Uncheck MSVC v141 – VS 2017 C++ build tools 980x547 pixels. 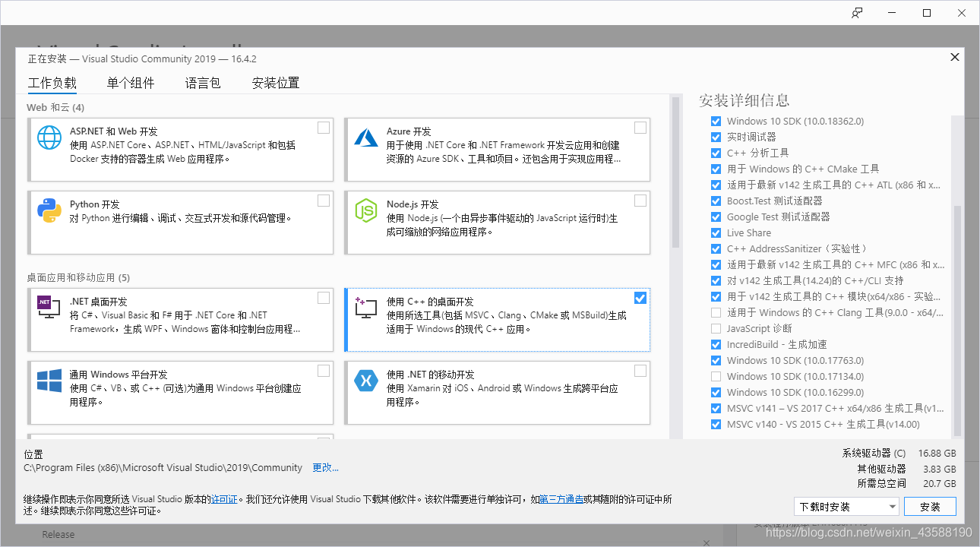[x=716, y=409]
